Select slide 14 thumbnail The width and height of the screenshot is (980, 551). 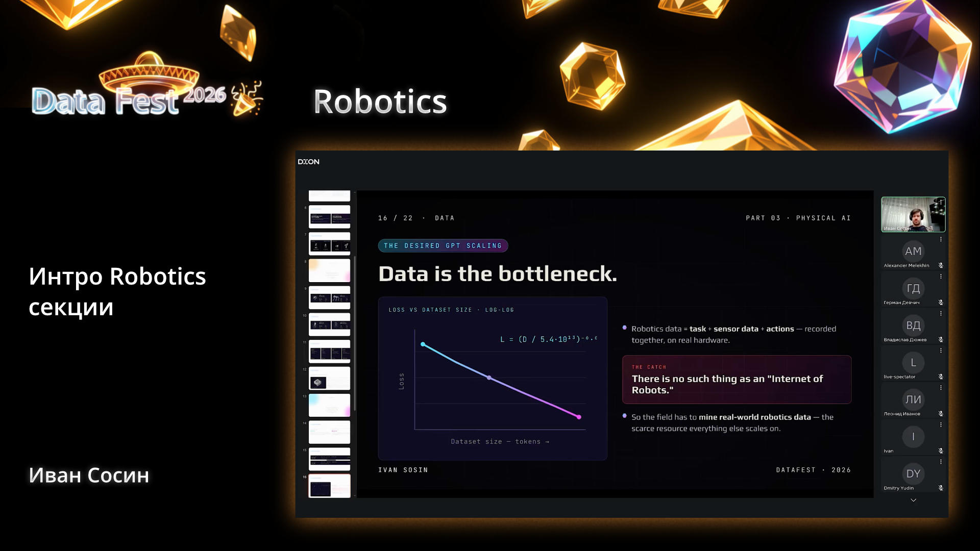coord(329,432)
